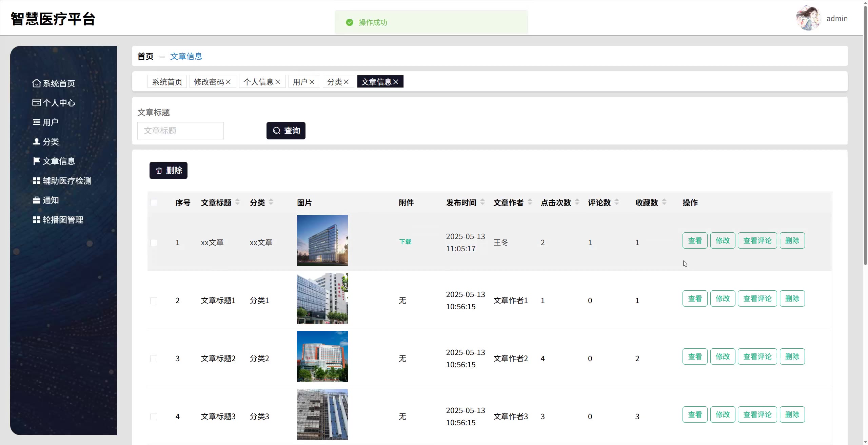Close the 修改密码 tab
Viewport: 868px width, 445px height.
228,82
